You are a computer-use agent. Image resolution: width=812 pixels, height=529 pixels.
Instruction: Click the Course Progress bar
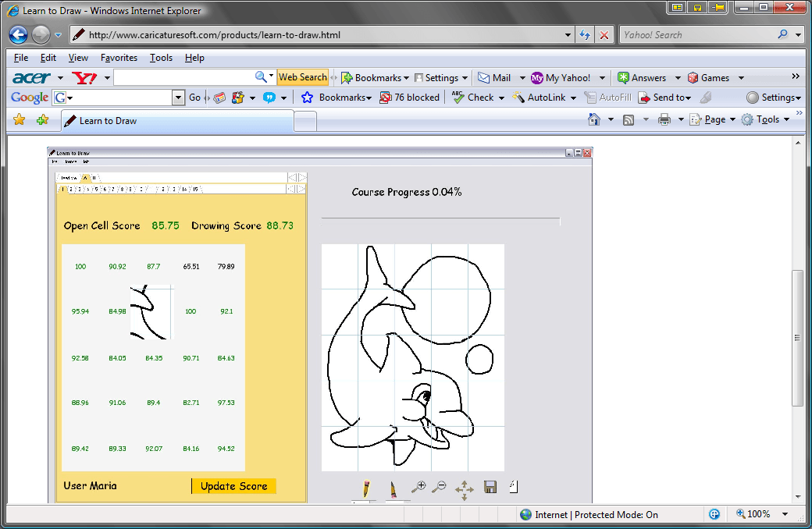[x=440, y=222]
